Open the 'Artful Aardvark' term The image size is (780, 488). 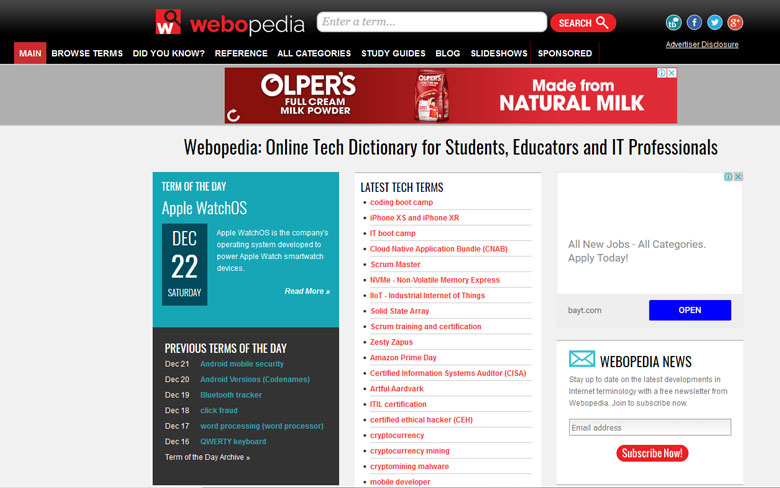point(396,389)
